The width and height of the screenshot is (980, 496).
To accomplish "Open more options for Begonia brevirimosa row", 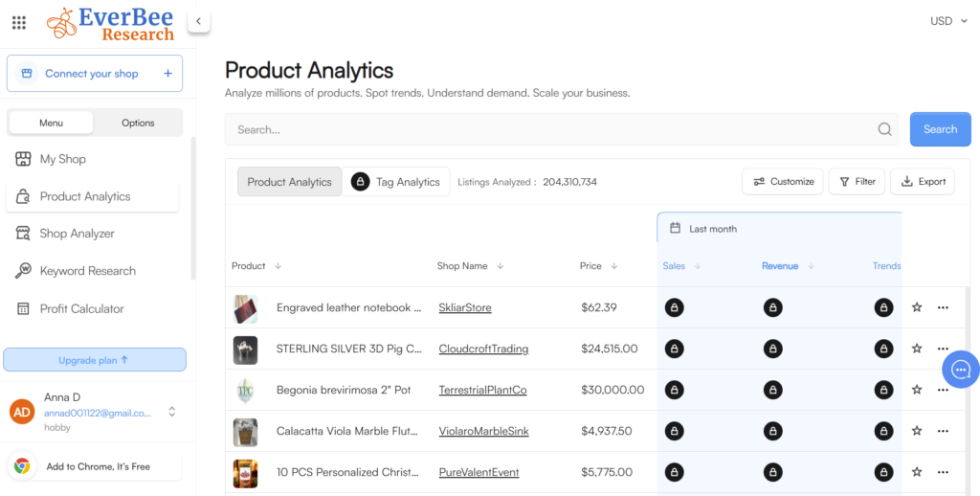I will point(943,390).
